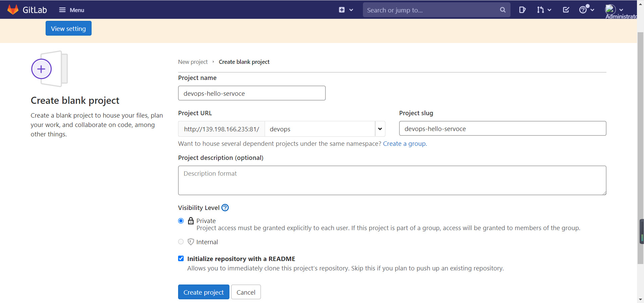The image size is (644, 303).
Task: Click into the Project description textarea
Action: click(x=392, y=180)
